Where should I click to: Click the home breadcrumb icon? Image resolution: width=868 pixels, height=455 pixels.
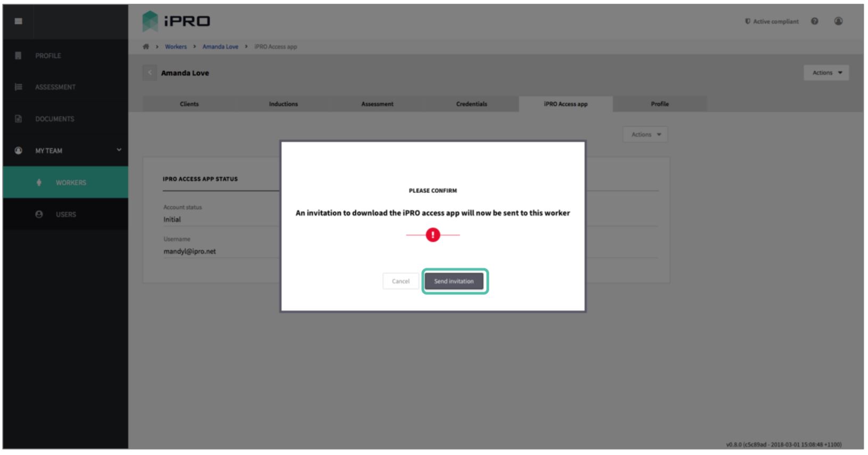tap(146, 47)
